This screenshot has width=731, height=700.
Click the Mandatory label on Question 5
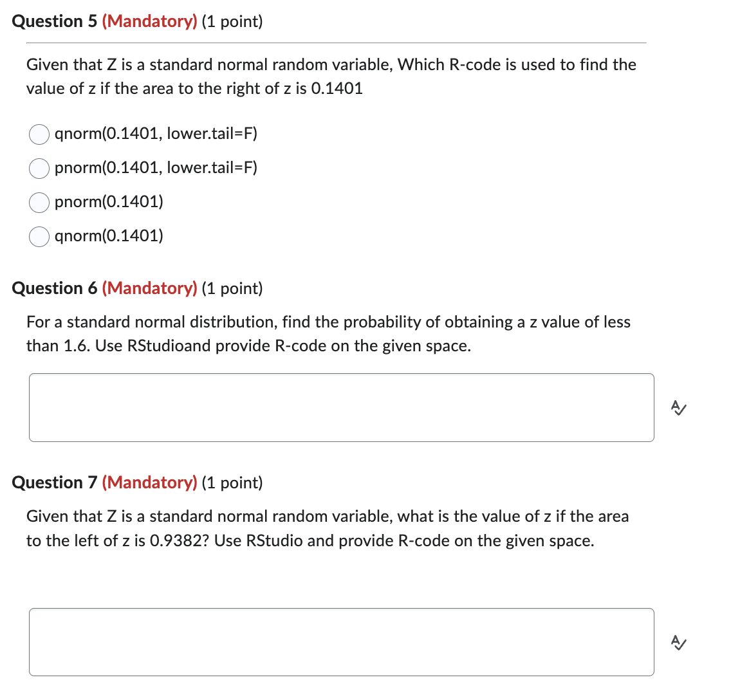click(x=149, y=21)
